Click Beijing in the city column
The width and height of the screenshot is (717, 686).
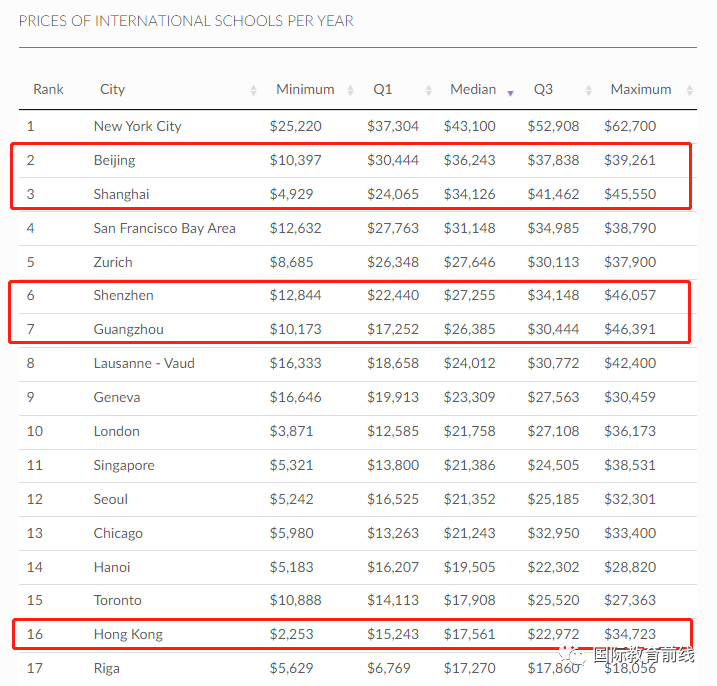click(114, 161)
